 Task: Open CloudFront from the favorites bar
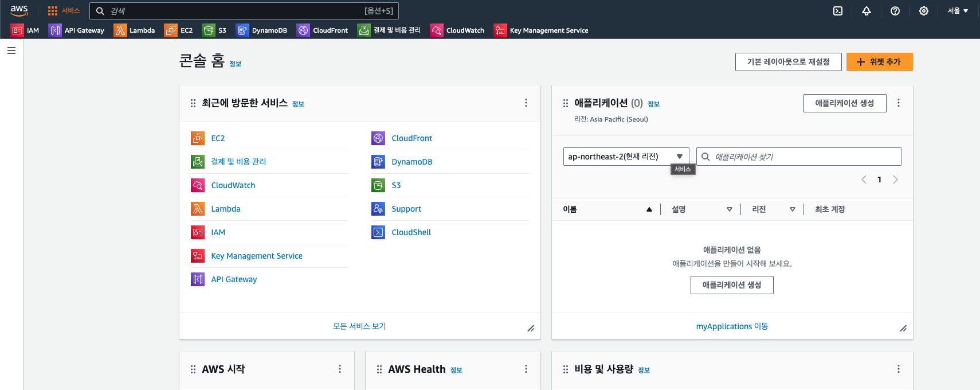[323, 30]
